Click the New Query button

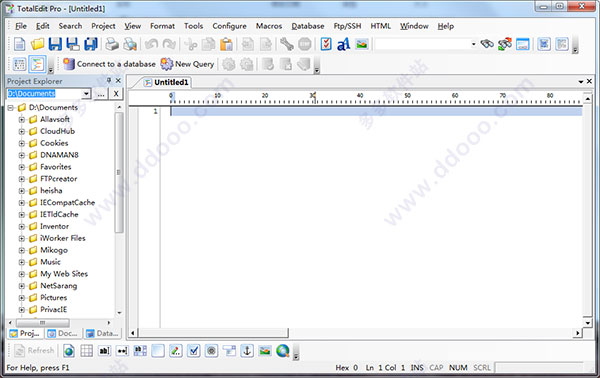pos(188,64)
